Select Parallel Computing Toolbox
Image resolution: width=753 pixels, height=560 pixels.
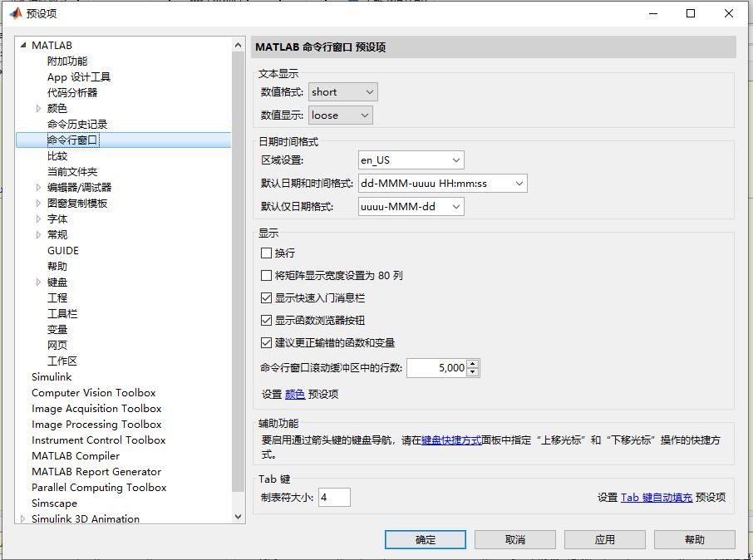[99, 488]
